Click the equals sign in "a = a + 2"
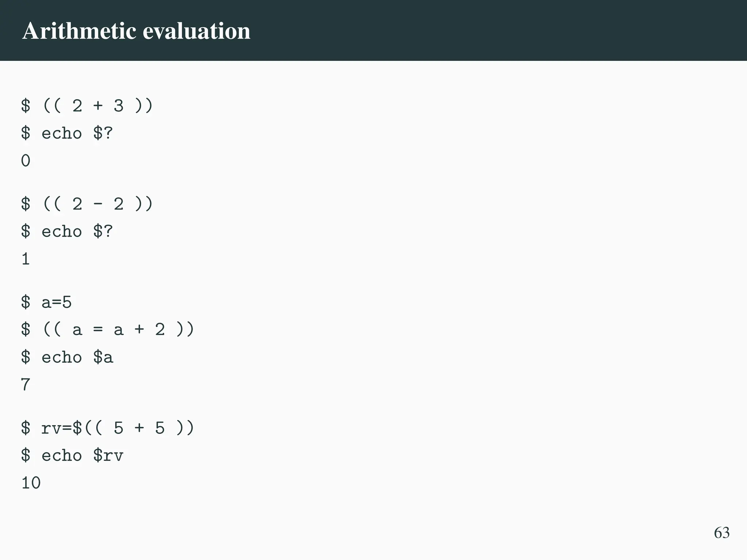This screenshot has height=560, width=747. pos(98,330)
